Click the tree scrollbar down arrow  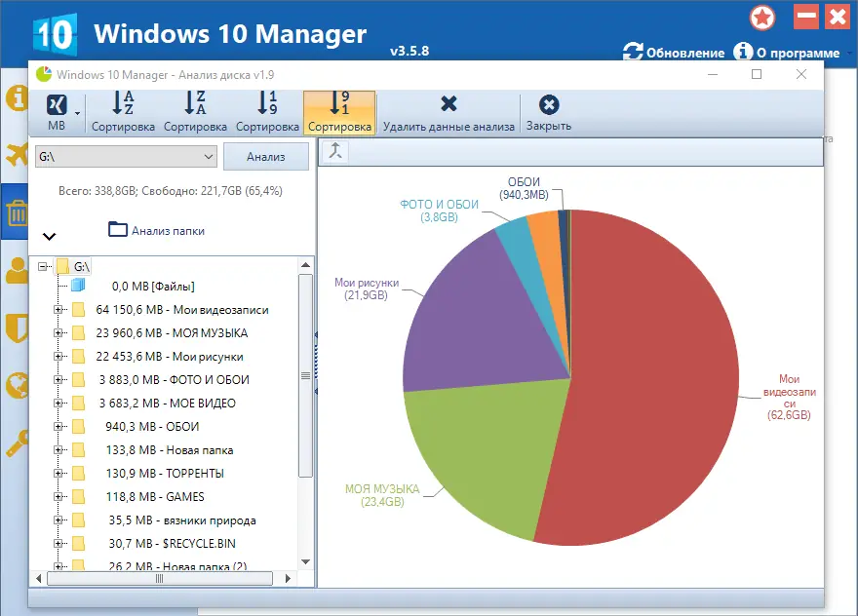[x=306, y=561]
